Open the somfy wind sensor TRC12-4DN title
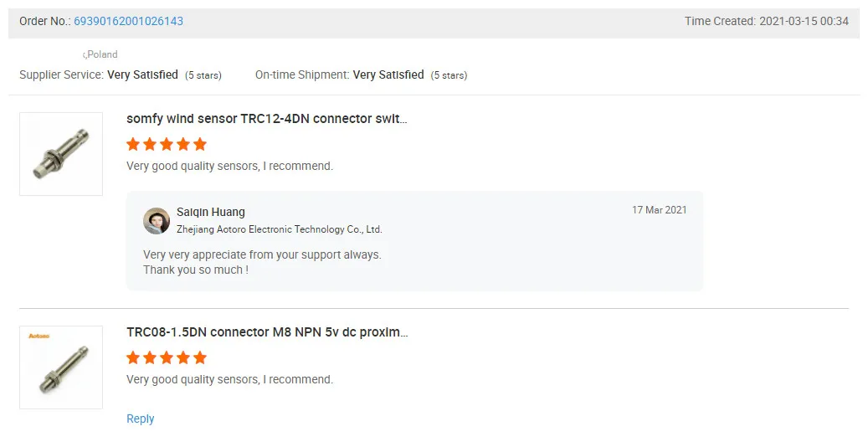Screen dimensions: 868x447 tap(267, 119)
